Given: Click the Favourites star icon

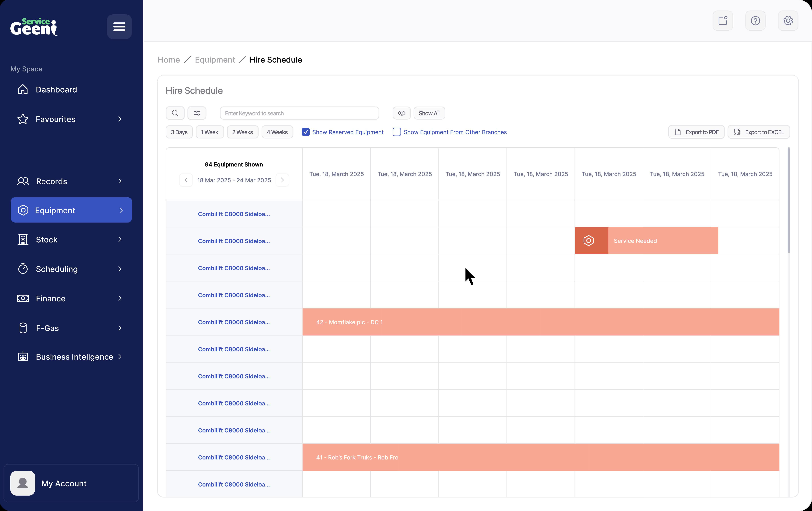Looking at the screenshot, I should point(23,119).
